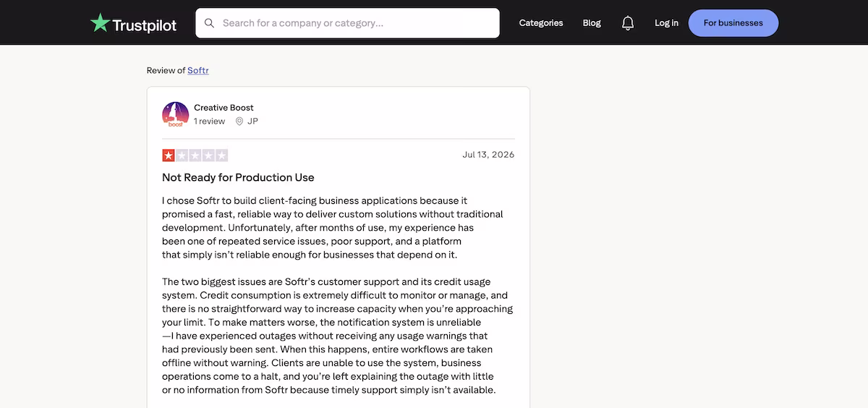Click the JP country label
Viewport: 868px width, 408px height.
pyautogui.click(x=252, y=122)
